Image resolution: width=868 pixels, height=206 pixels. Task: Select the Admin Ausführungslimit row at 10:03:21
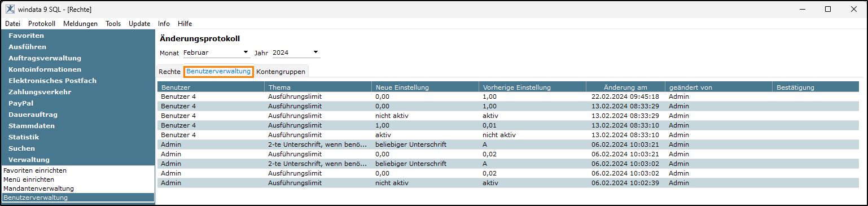tap(508, 154)
